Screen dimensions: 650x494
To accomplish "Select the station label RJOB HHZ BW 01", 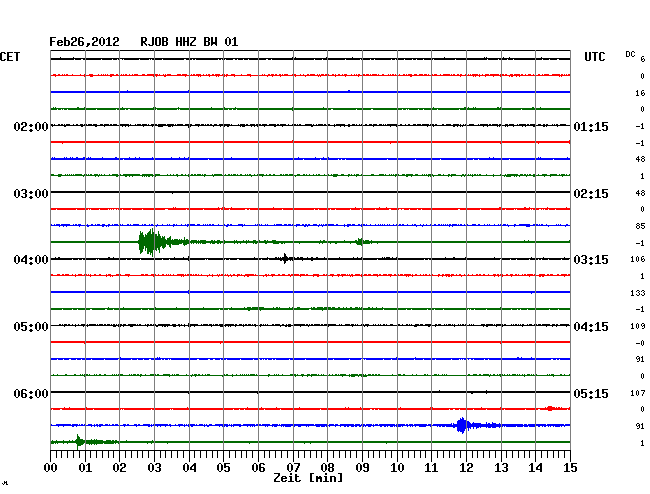I will 189,42.
